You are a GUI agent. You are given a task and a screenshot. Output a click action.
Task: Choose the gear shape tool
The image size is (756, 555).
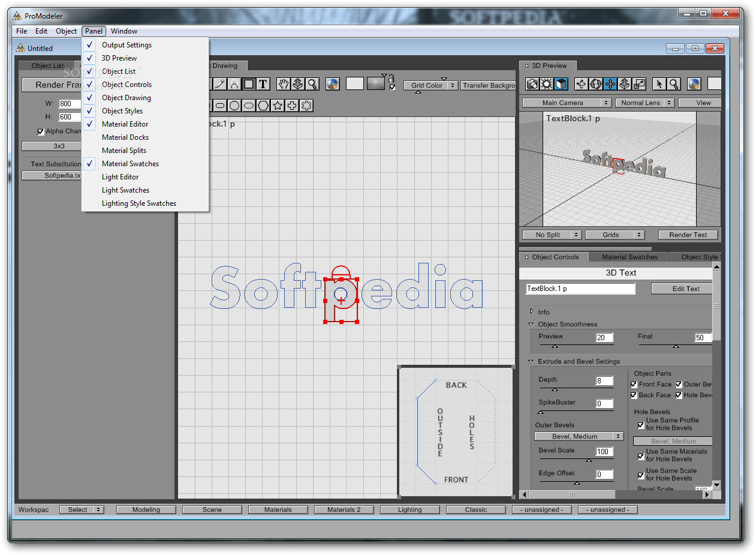coord(306,106)
